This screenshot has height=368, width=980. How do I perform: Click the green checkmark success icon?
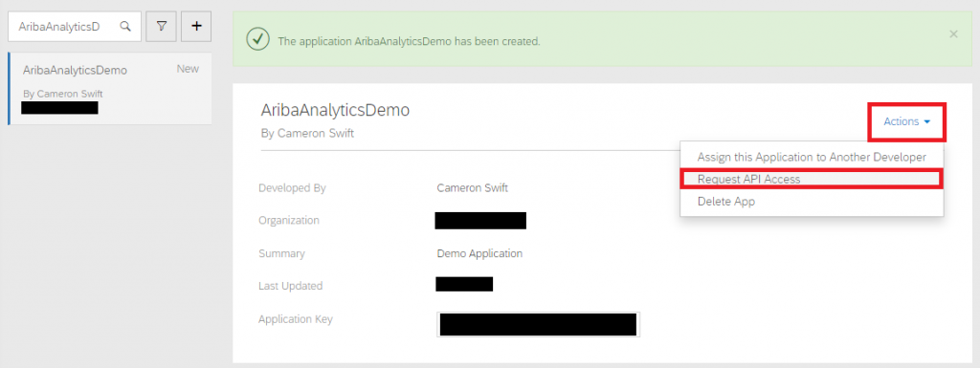click(257, 39)
